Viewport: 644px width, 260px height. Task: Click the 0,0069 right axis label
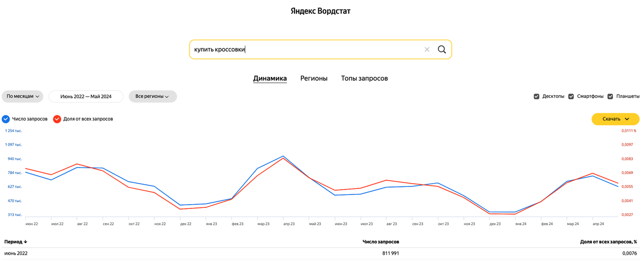coord(627,172)
